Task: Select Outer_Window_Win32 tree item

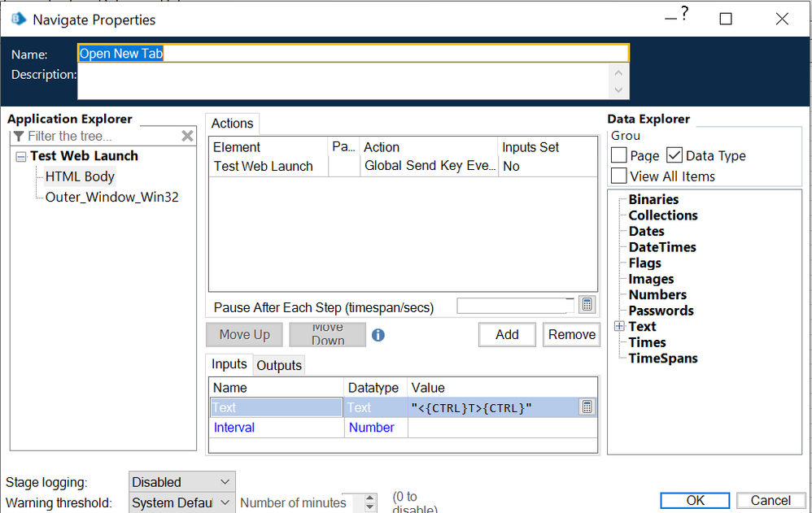Action: point(111,197)
